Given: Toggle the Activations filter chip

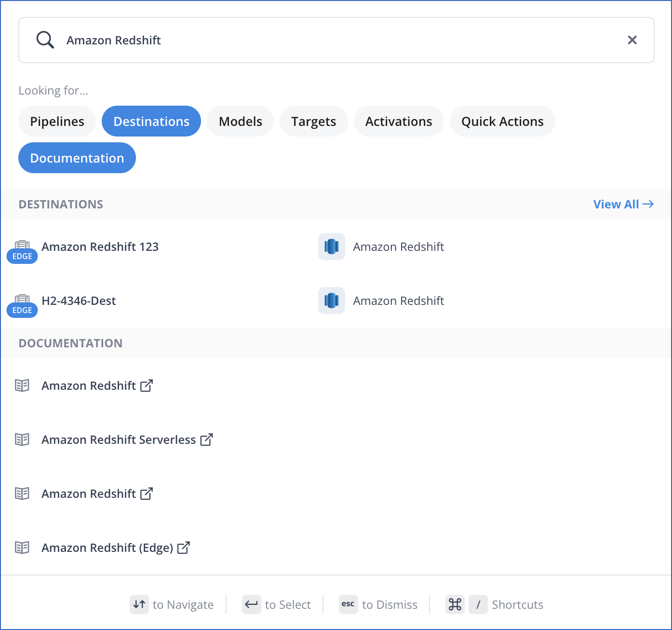Looking at the screenshot, I should click(x=399, y=121).
